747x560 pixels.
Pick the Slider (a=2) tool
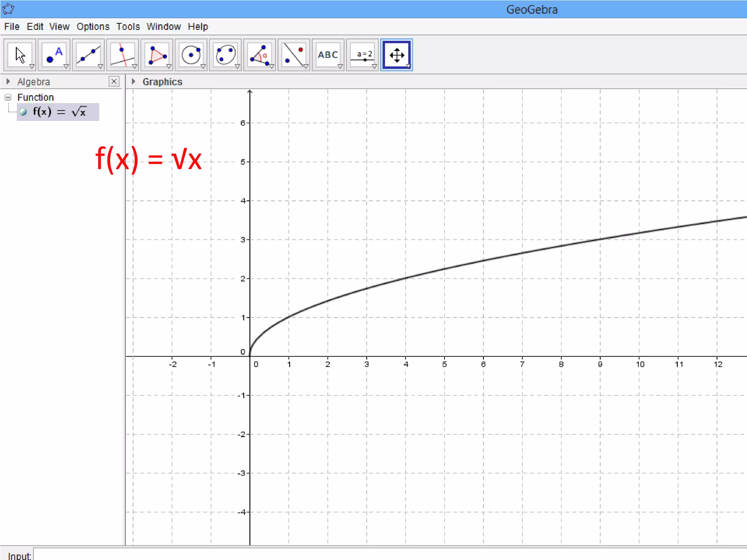point(362,55)
